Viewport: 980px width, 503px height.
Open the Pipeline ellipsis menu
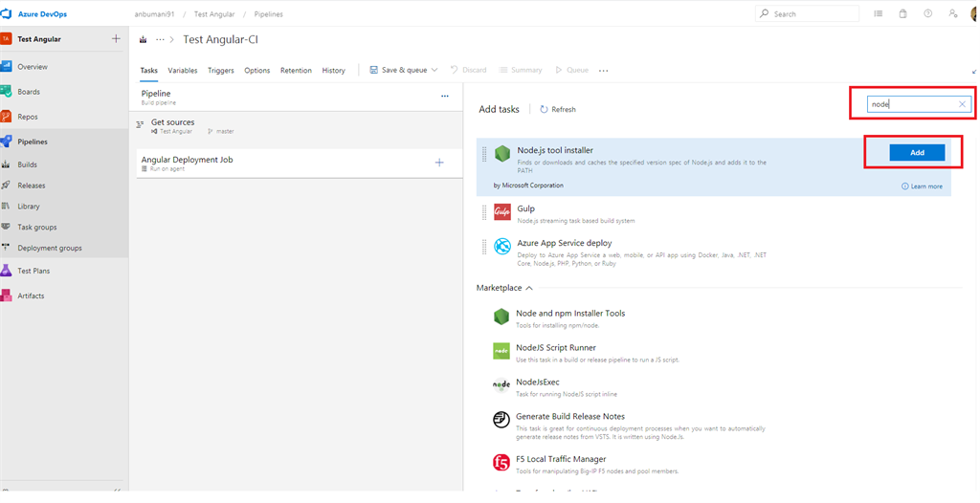click(444, 97)
